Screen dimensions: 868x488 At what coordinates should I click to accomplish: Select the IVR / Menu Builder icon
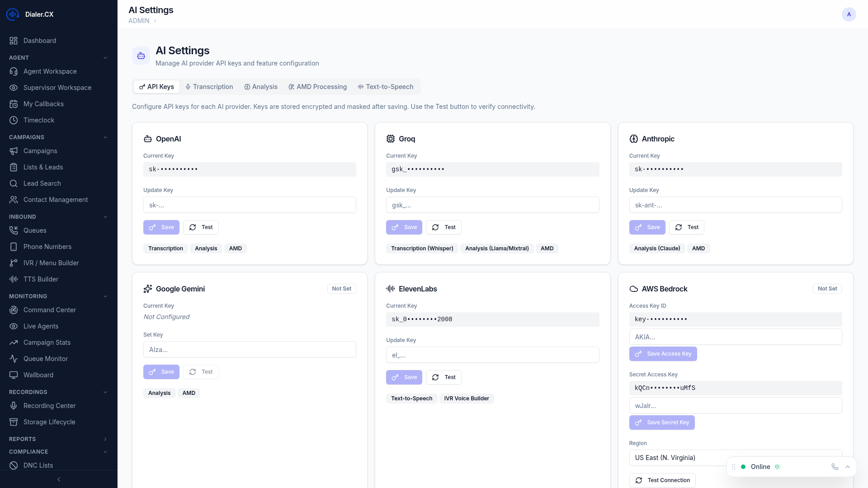[14, 263]
